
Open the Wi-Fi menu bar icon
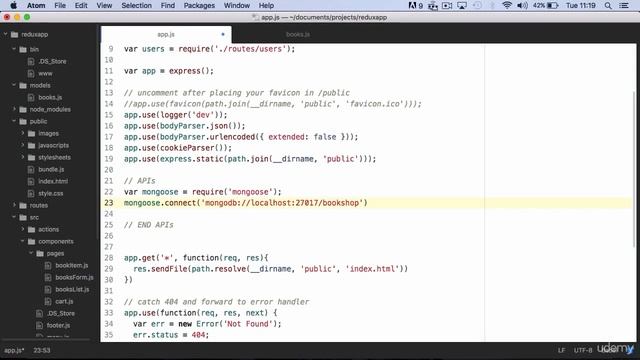[x=507, y=5]
